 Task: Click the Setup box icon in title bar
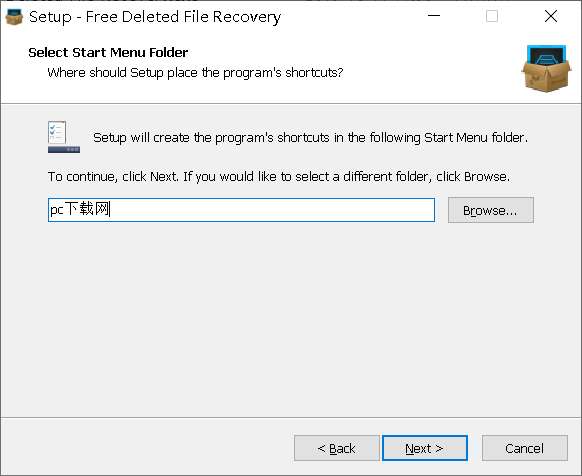14,17
